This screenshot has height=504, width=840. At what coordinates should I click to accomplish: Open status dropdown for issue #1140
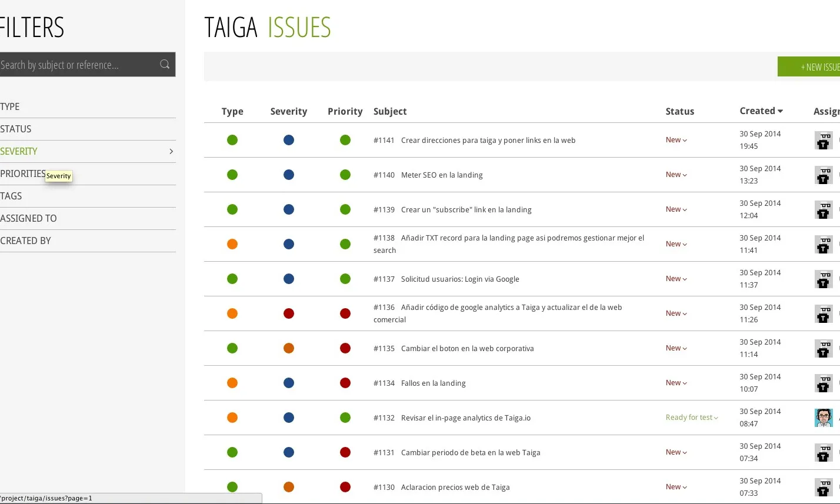click(x=676, y=175)
